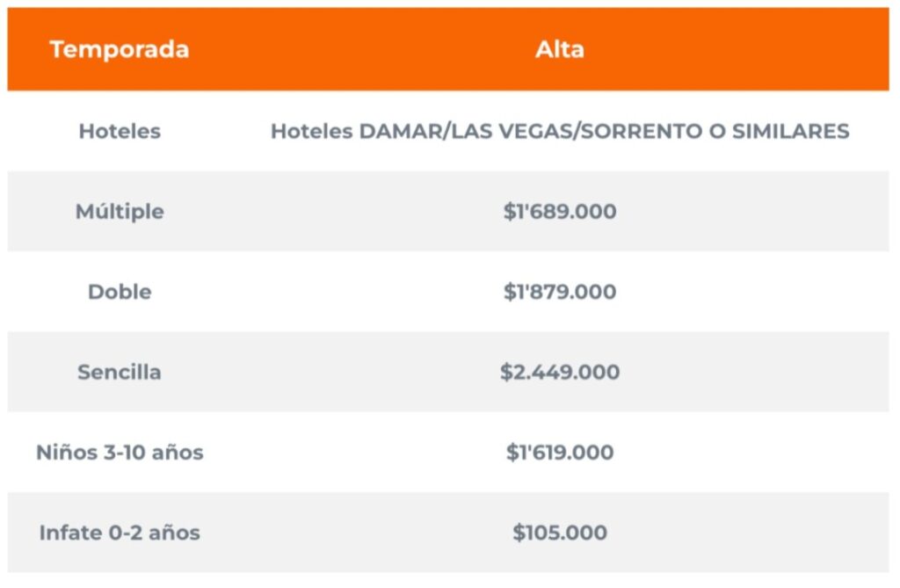This screenshot has height=588, width=900.
Task: Select the Alta season header
Action: coord(560,49)
